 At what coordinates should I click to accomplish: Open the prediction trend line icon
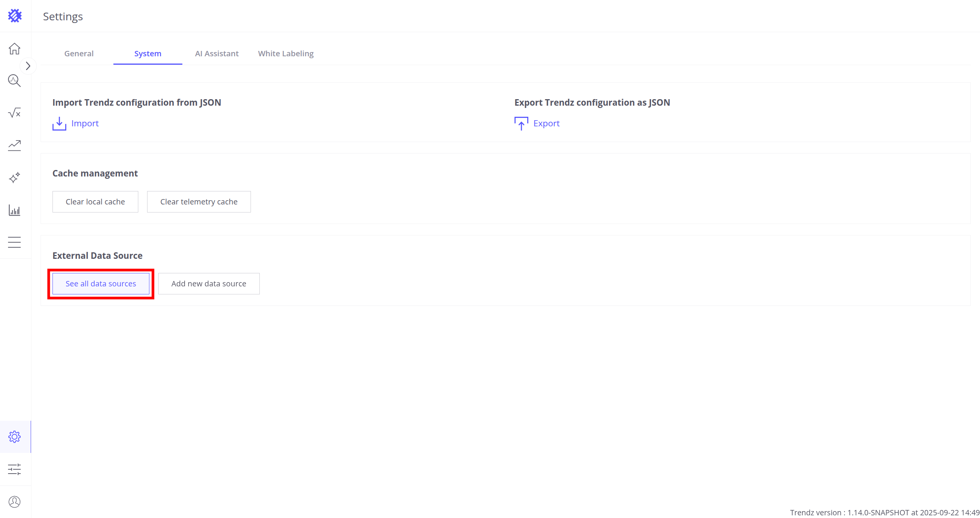[15, 145]
